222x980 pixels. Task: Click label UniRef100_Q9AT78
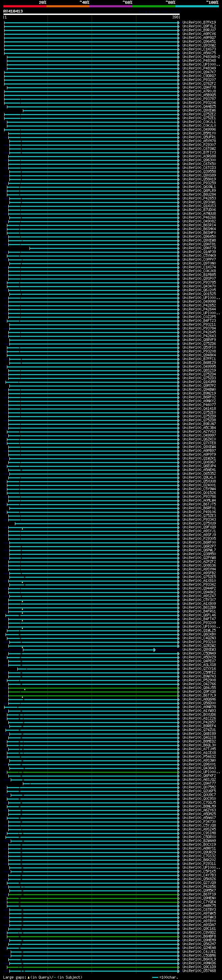pyautogui.click(x=199, y=88)
